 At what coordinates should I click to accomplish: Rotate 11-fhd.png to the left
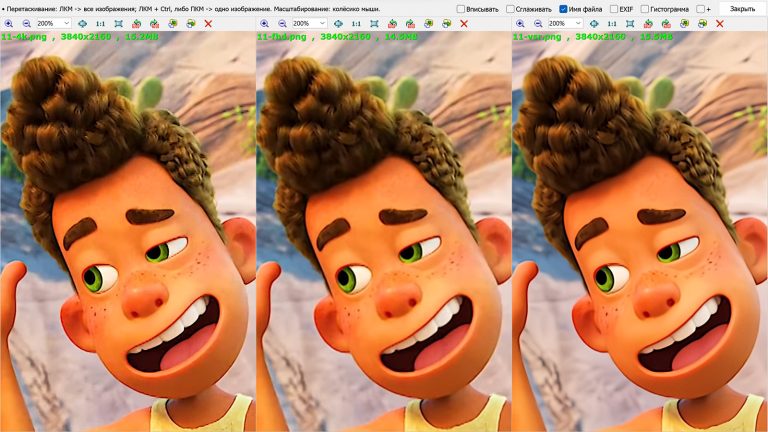pos(392,24)
